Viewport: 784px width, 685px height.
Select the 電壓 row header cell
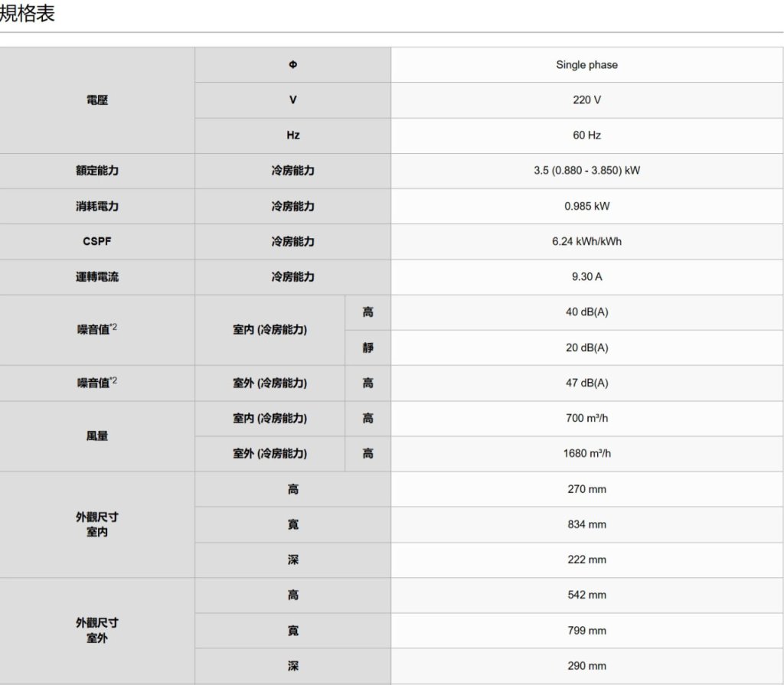point(97,100)
